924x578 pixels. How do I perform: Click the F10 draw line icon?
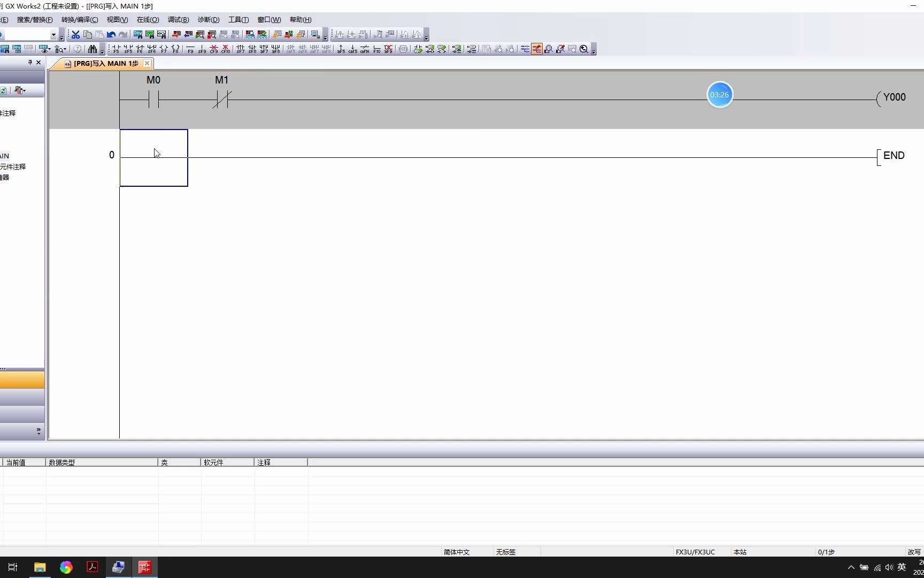coord(377,49)
